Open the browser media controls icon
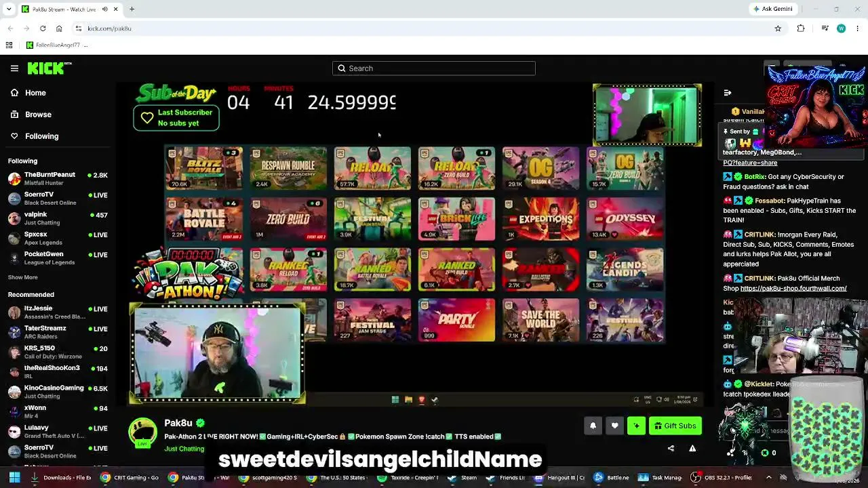Screen dimensions: 868x488 (x=825, y=28)
